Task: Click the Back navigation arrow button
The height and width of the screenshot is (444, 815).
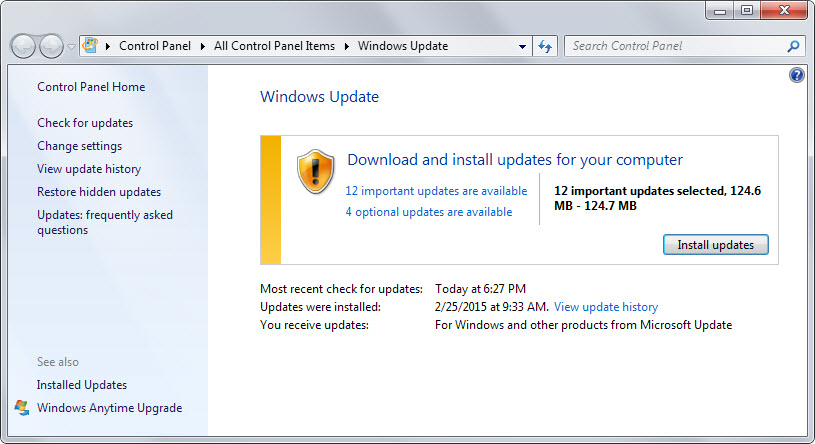Action: coord(23,46)
